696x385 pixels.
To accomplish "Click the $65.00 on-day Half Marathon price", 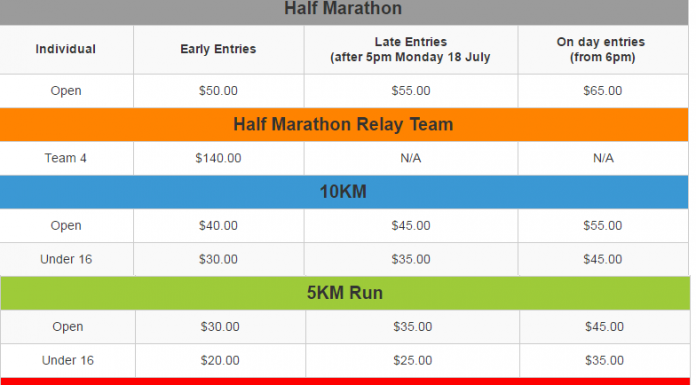I will point(603,91).
